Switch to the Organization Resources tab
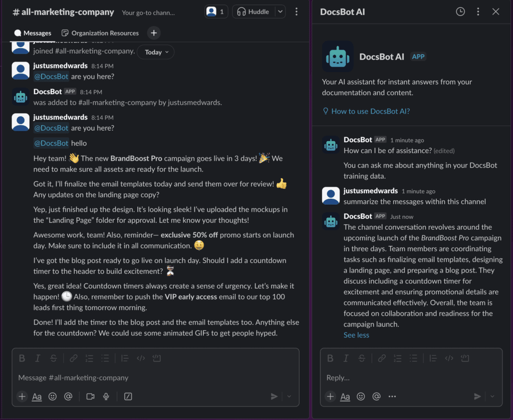This screenshot has width=513, height=420. (100, 33)
